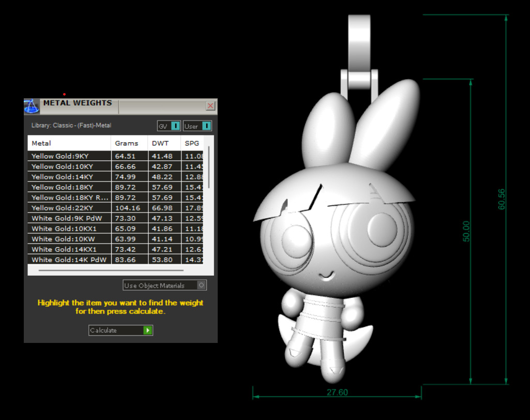The width and height of the screenshot is (530, 420).
Task: Close the Metal Weights dialog
Action: point(210,106)
